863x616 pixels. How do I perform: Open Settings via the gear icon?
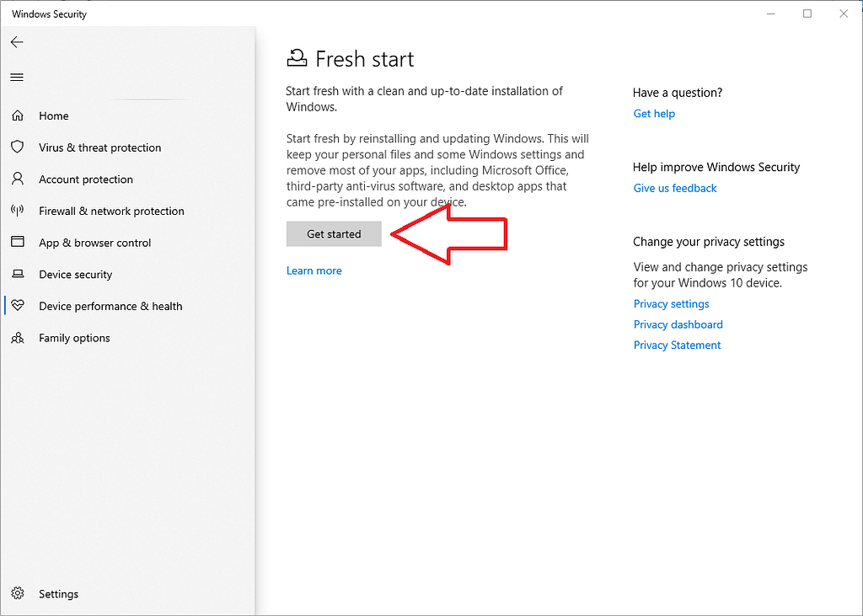(x=18, y=593)
